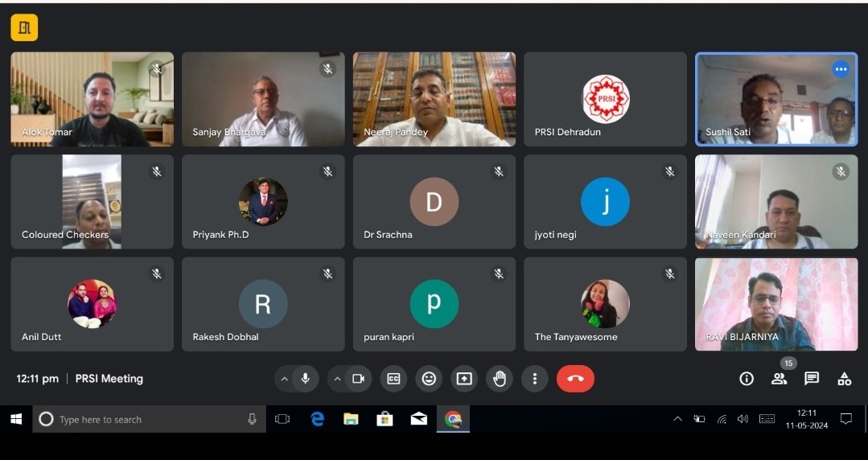Expand video settings arrow beside camera

(337, 379)
